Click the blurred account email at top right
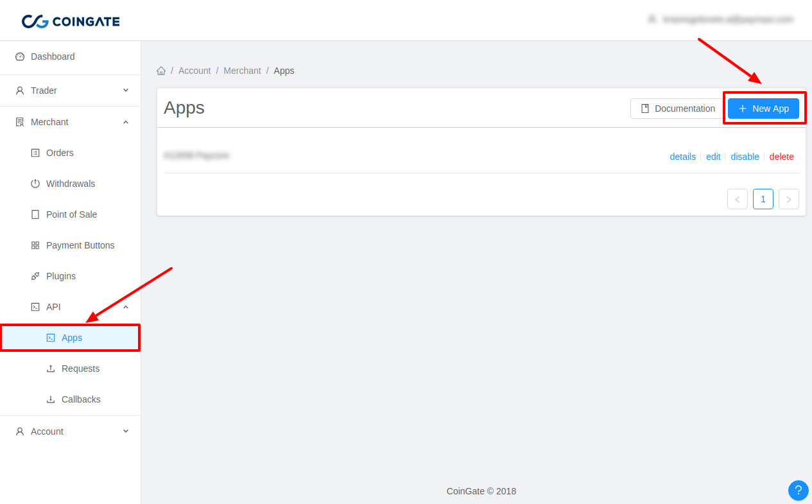The image size is (812, 504). pos(728,19)
